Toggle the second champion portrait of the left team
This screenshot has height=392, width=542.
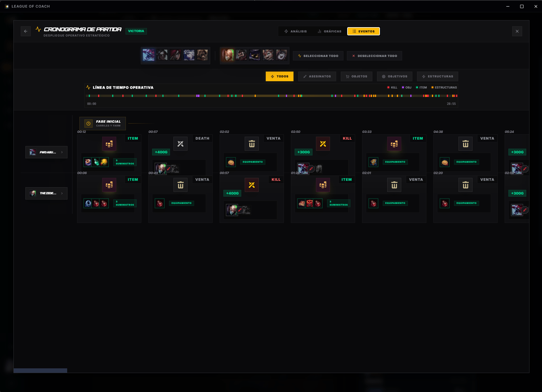pyautogui.click(x=162, y=55)
